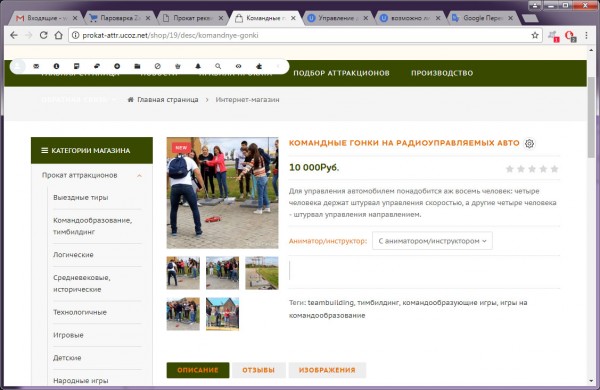Open the ПОДБОР АТТРАКЦИОНОВ menu item
This screenshot has height=390, width=600.
(341, 73)
